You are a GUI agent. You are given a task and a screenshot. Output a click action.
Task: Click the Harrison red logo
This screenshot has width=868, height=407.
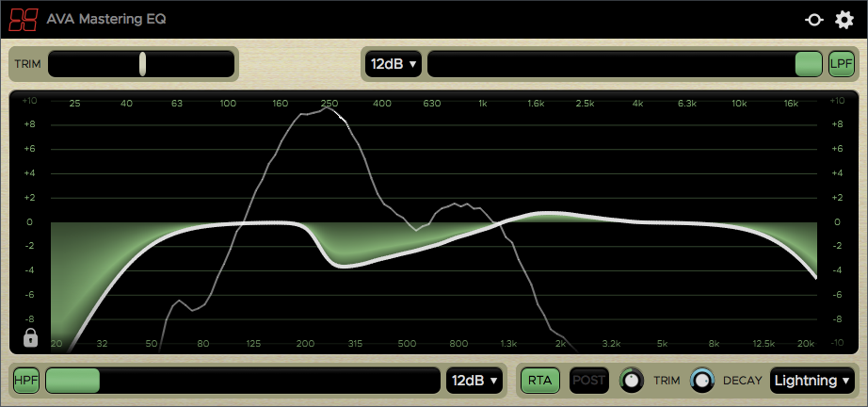(x=23, y=19)
